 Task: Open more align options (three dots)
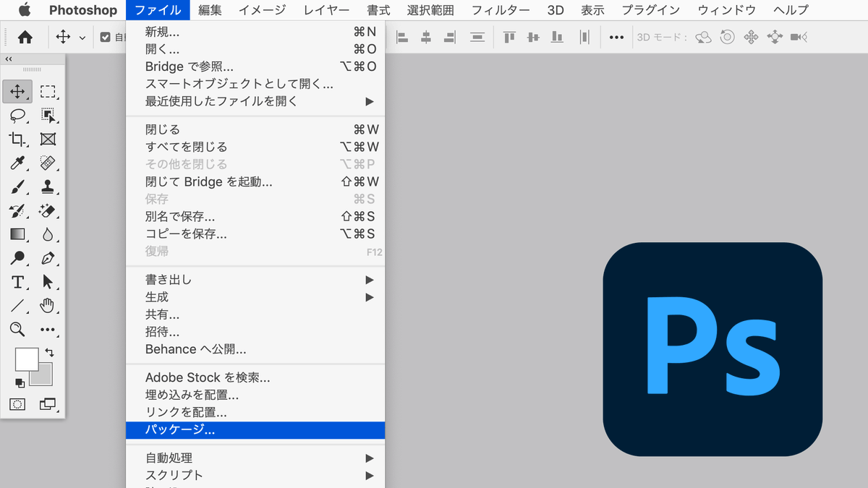click(x=616, y=37)
